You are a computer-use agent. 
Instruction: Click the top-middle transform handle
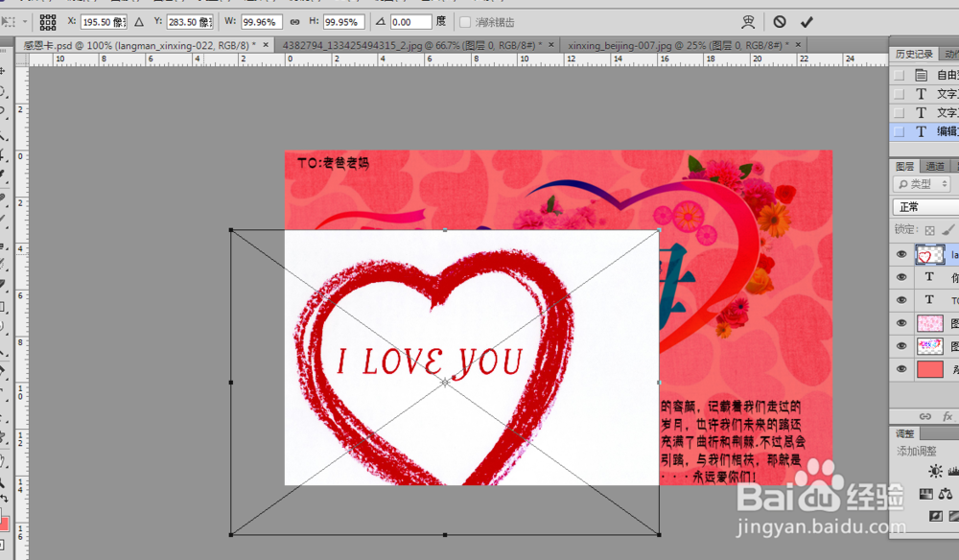pos(445,230)
